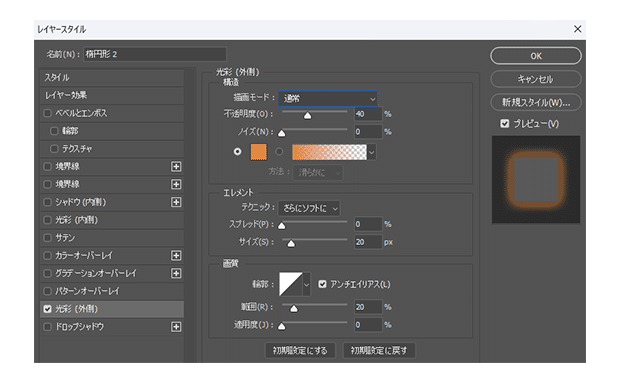Image resolution: width=620 pixels, height=383 pixels.
Task: Uncheck the 光彩 (外側) checkbox
Action: 47,309
